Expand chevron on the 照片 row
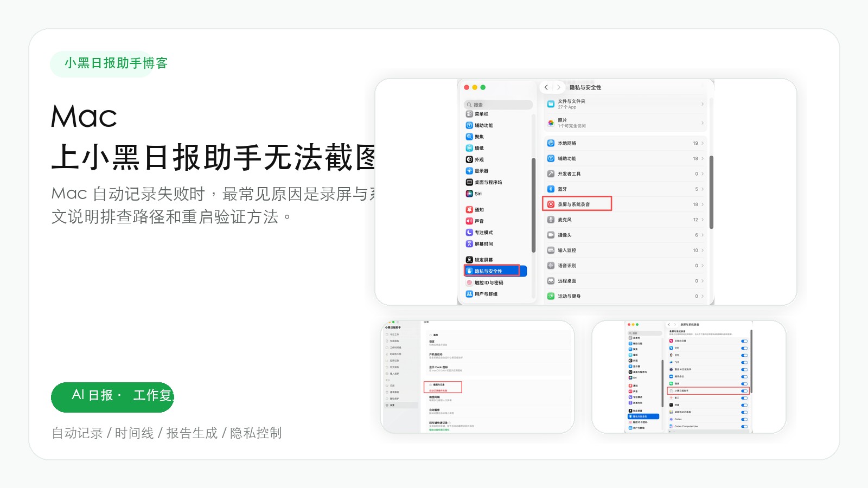Screen dimensions: 868x488 703,123
